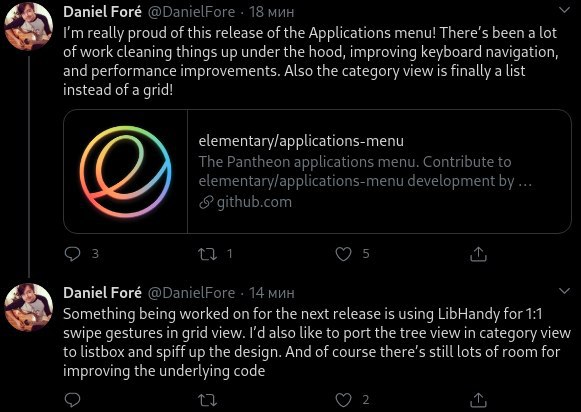
Task: Share the second tweet via share icon
Action: pos(478,400)
